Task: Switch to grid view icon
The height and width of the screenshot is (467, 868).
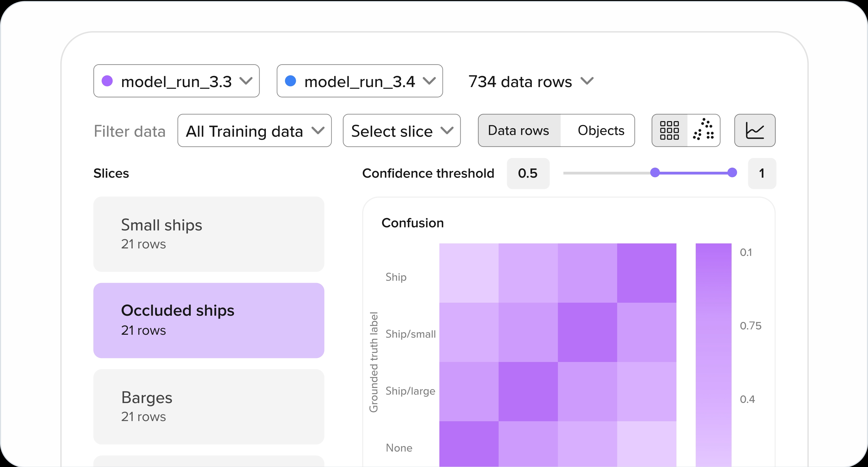Action: 669,130
